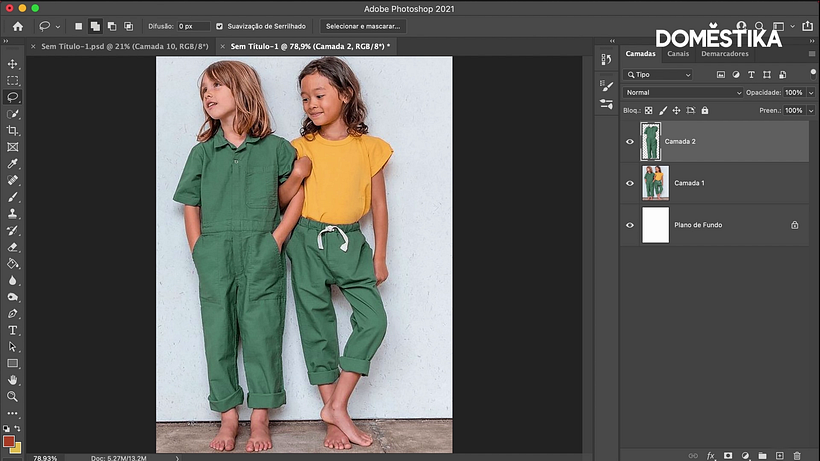Delete the selected layer with trash icon
The width and height of the screenshot is (820, 461).
tap(797, 456)
